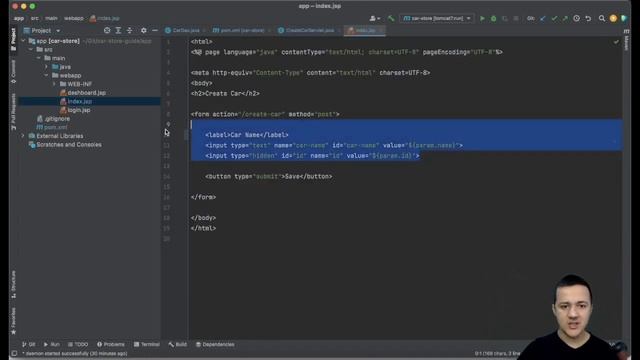
Task: Open the Favorites side tab
Action: [13, 321]
